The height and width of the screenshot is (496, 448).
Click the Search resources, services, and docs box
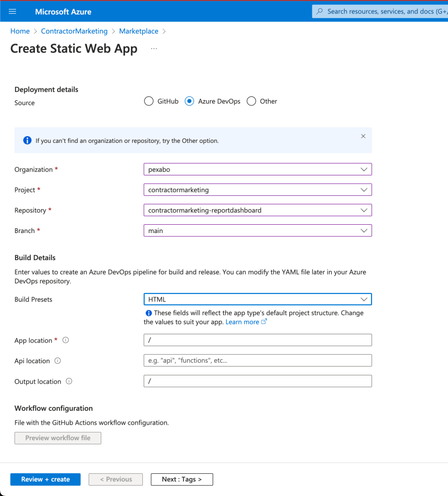(x=380, y=12)
